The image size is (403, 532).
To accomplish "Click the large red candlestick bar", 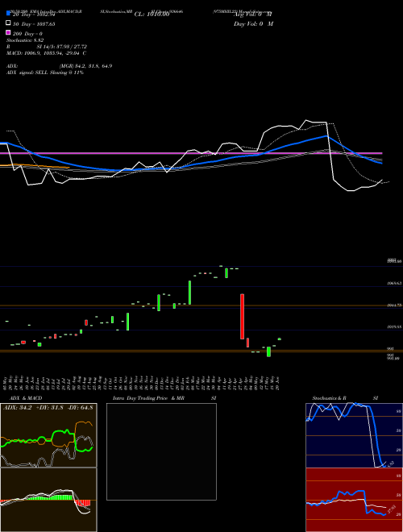I will (243, 316).
